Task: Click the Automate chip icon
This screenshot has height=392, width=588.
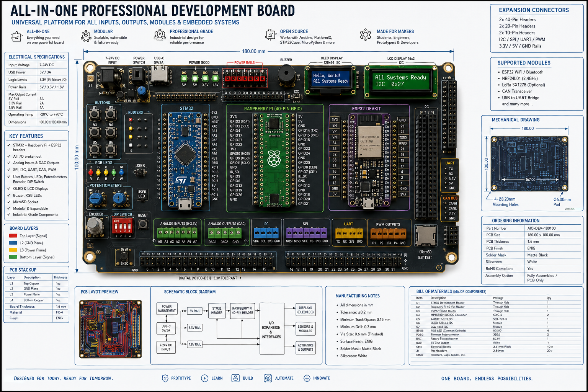Action: click(268, 378)
